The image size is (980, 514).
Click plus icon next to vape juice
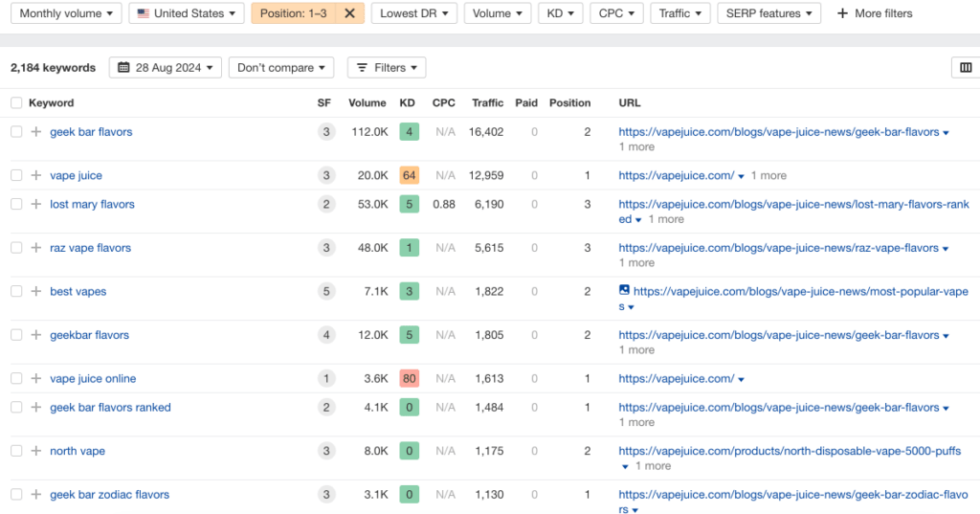coord(36,176)
